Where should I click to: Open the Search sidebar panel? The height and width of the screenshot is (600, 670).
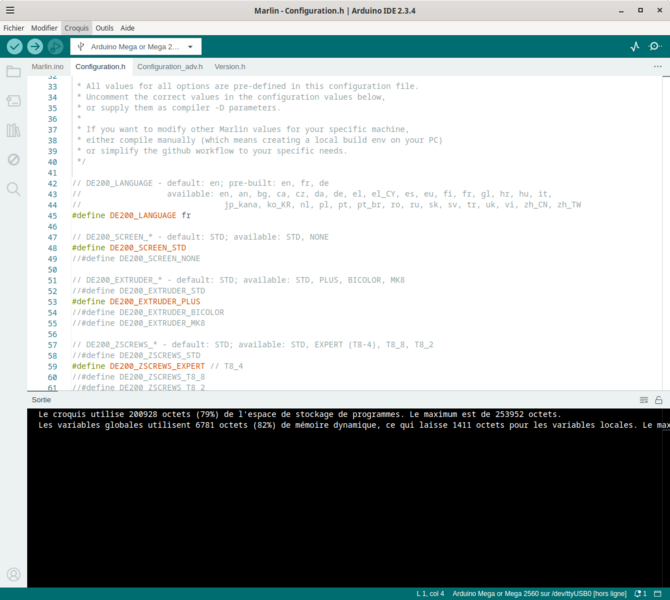13,188
